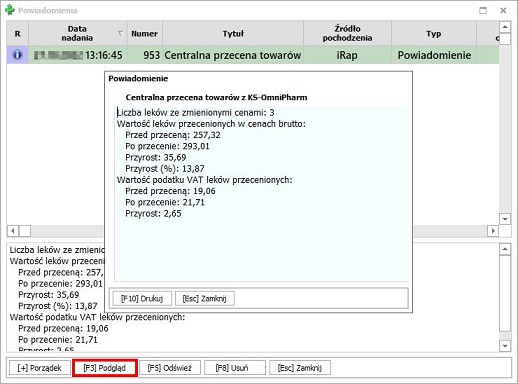The height and width of the screenshot is (384, 518).
Task: Click the sort arrow in the Data nadania header
Action: (120, 33)
